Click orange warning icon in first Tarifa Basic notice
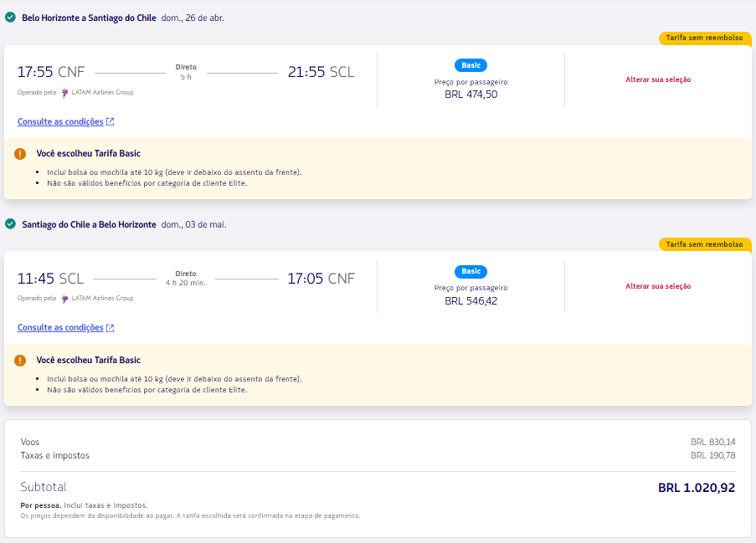 click(20, 154)
